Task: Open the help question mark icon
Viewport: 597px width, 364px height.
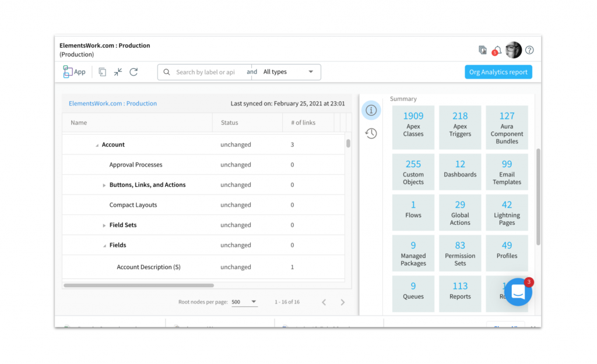Action: coord(529,50)
